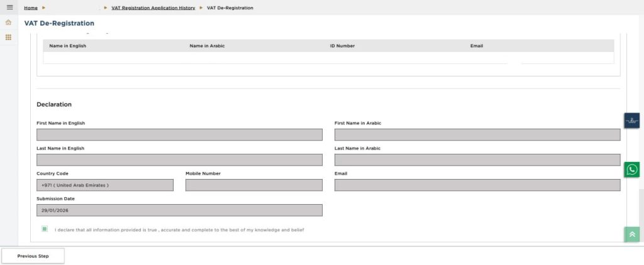Click the dark blue floating side icon

pyautogui.click(x=631, y=121)
